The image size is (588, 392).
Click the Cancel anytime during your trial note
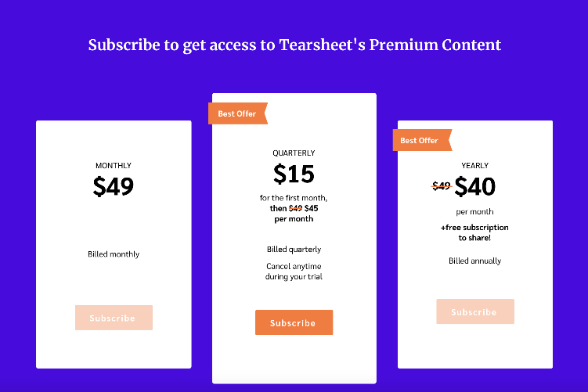point(294,272)
